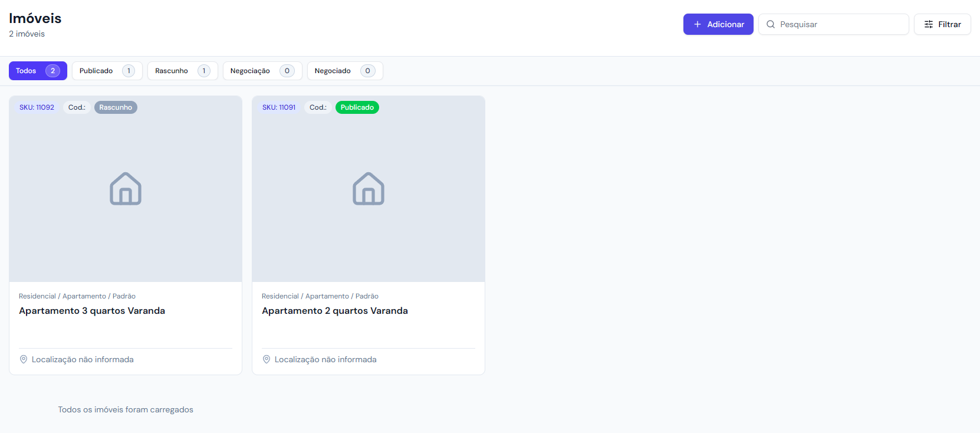Open Apartamento 3 quartos Varanda title

[92, 311]
